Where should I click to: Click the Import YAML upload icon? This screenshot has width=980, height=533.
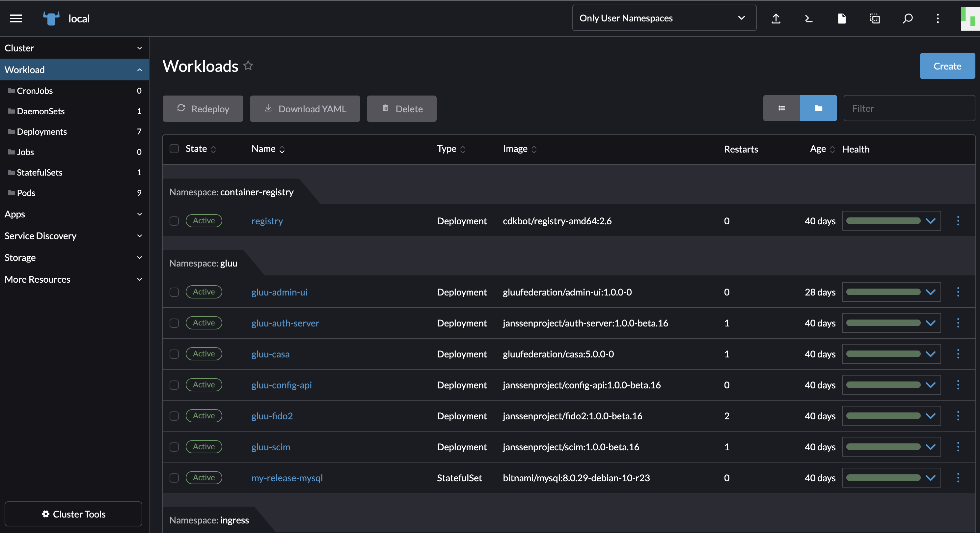pyautogui.click(x=776, y=18)
